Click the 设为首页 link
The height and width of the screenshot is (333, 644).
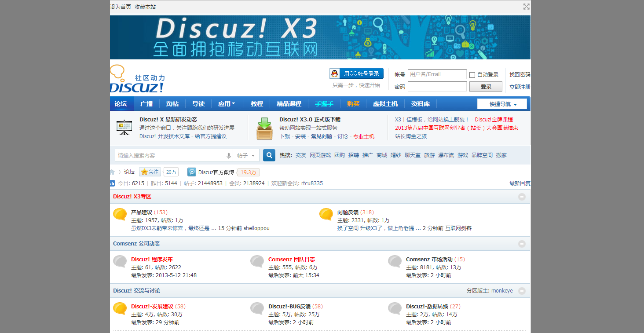(121, 7)
